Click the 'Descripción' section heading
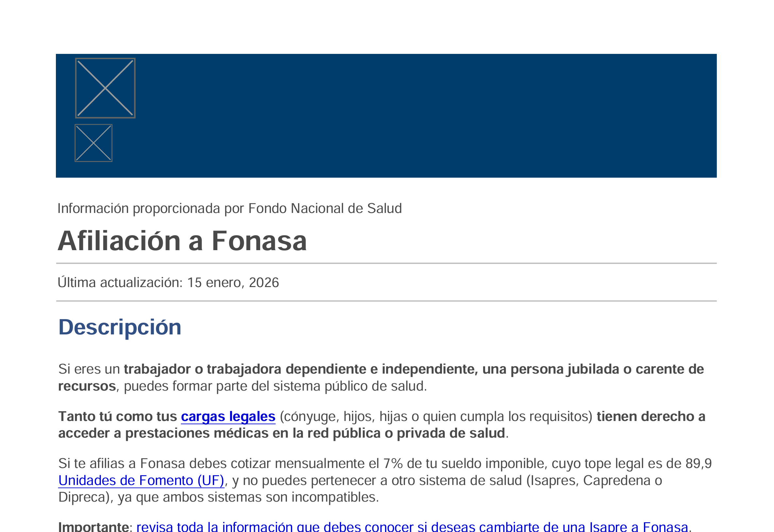Image resolution: width=774 pixels, height=532 pixels. (120, 327)
